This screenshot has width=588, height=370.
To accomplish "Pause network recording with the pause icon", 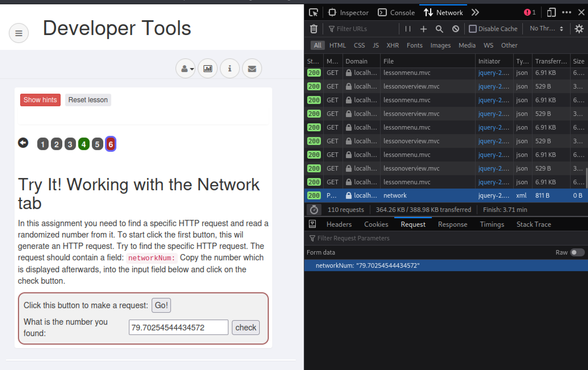I will point(408,29).
